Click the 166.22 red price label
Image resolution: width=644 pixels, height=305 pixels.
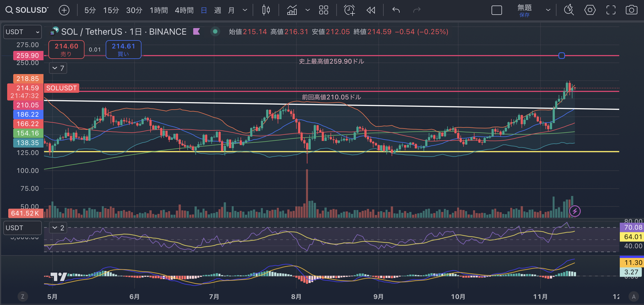coord(28,124)
